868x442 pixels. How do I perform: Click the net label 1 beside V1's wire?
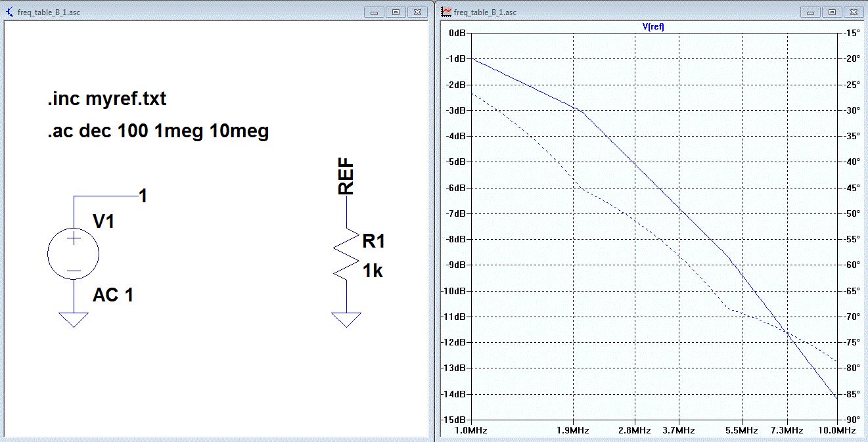pyautogui.click(x=143, y=196)
